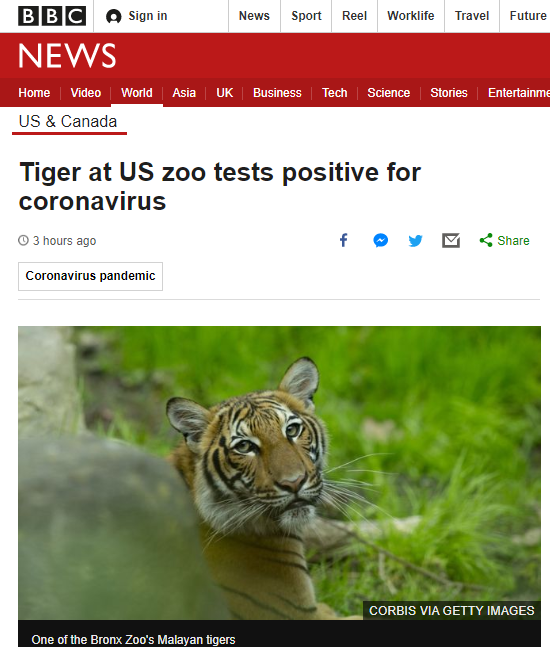Open the Reel section
Screen dimensions: 550x647
354,16
